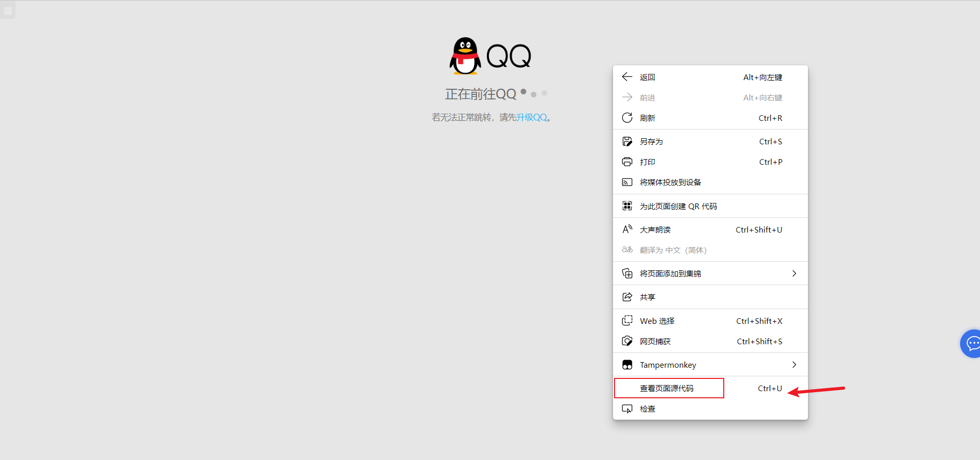Click the Ctrl+Shift+X shortcut text
Image resolution: width=980 pixels, height=460 pixels.
click(x=759, y=321)
